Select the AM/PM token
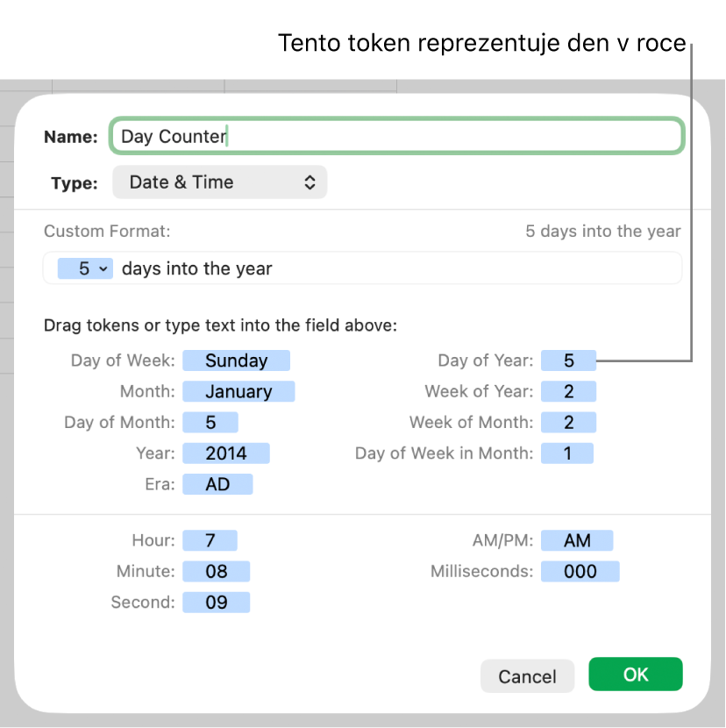The width and height of the screenshot is (726, 728). [577, 540]
